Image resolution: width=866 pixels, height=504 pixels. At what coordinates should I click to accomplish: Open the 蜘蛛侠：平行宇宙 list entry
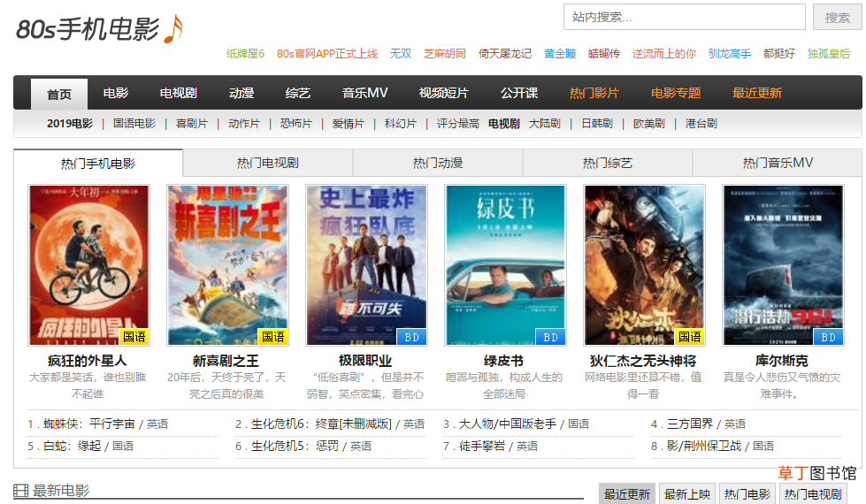click(x=89, y=424)
